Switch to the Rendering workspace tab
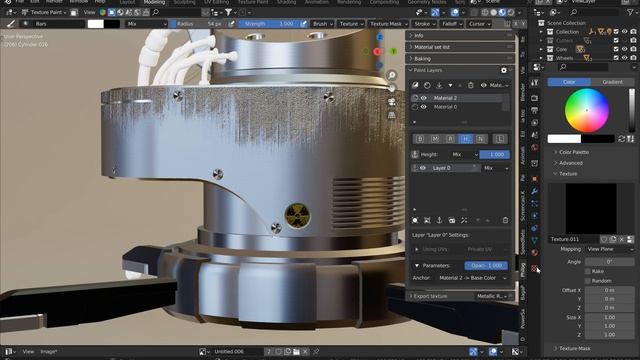The height and width of the screenshot is (360, 640). coord(349,2)
